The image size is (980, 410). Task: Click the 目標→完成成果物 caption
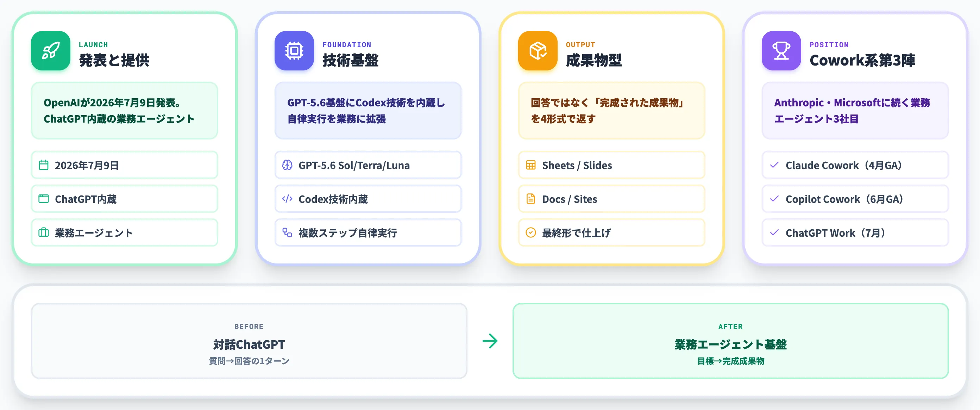tap(730, 361)
